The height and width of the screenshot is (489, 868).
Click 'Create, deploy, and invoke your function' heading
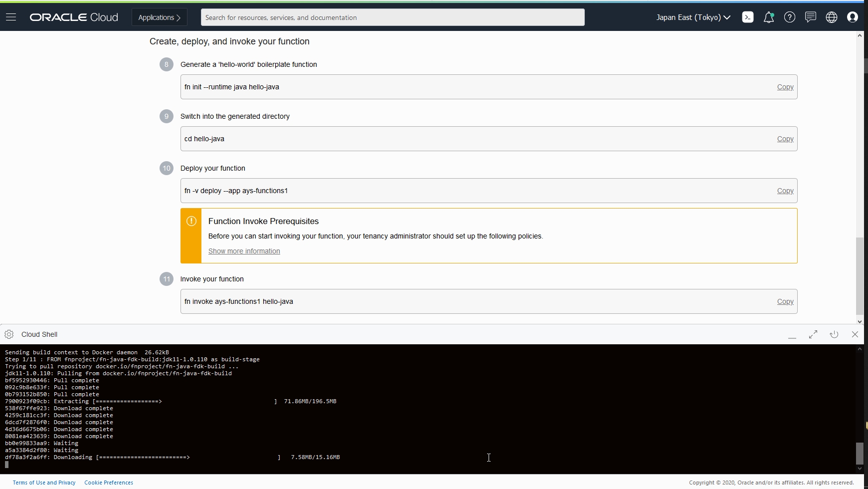(229, 41)
